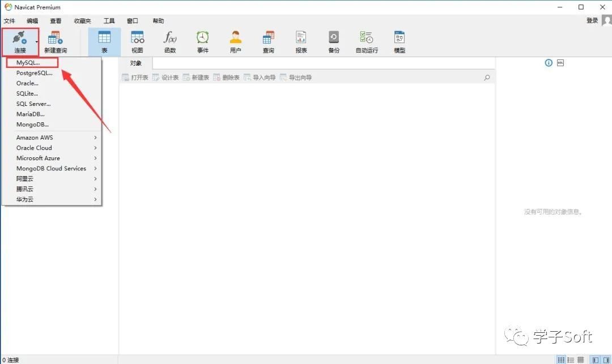The image size is (612, 364).
Task: Open the 备份 (Backup) toolbar icon
Action: click(334, 42)
